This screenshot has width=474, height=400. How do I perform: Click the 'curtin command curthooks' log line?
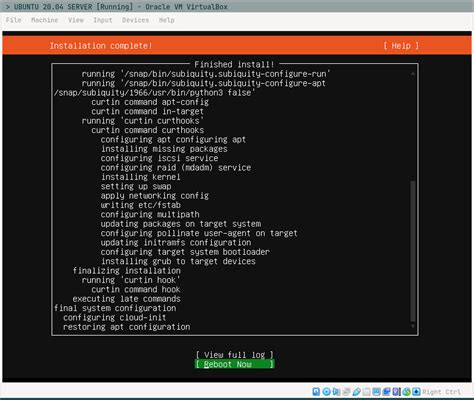click(148, 130)
